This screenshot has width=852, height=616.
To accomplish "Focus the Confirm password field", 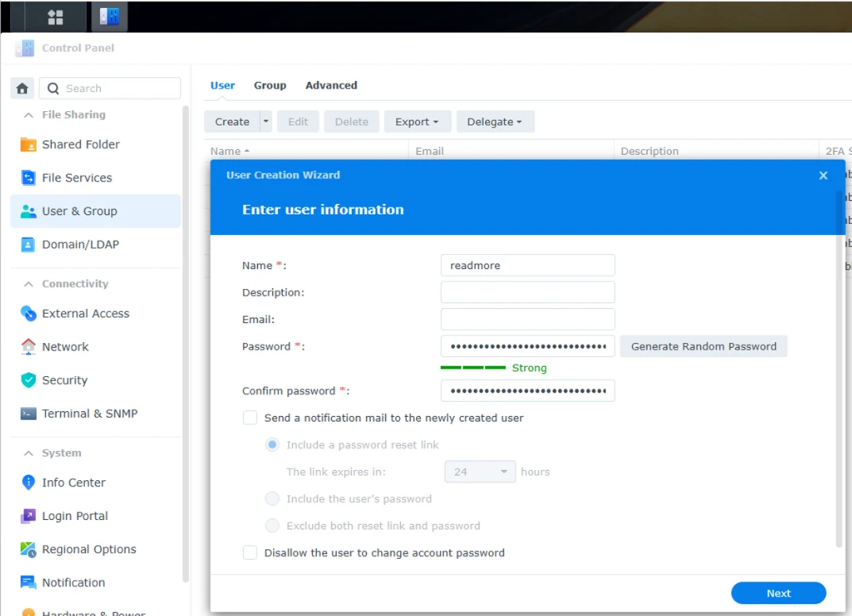I will point(527,391).
